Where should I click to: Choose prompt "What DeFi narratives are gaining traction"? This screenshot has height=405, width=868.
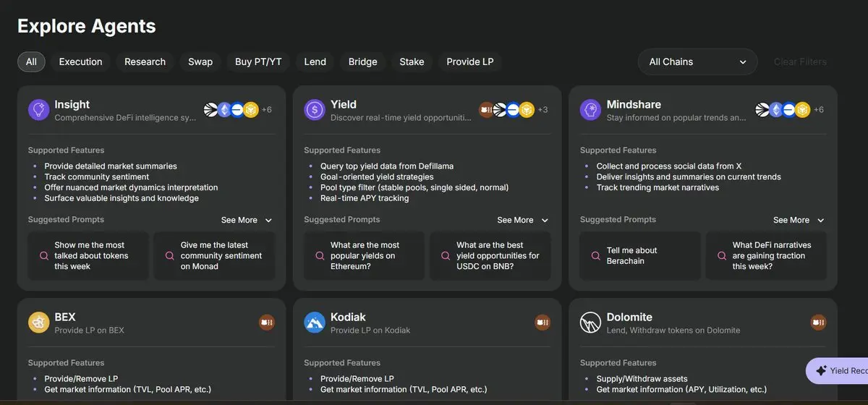[766, 256]
